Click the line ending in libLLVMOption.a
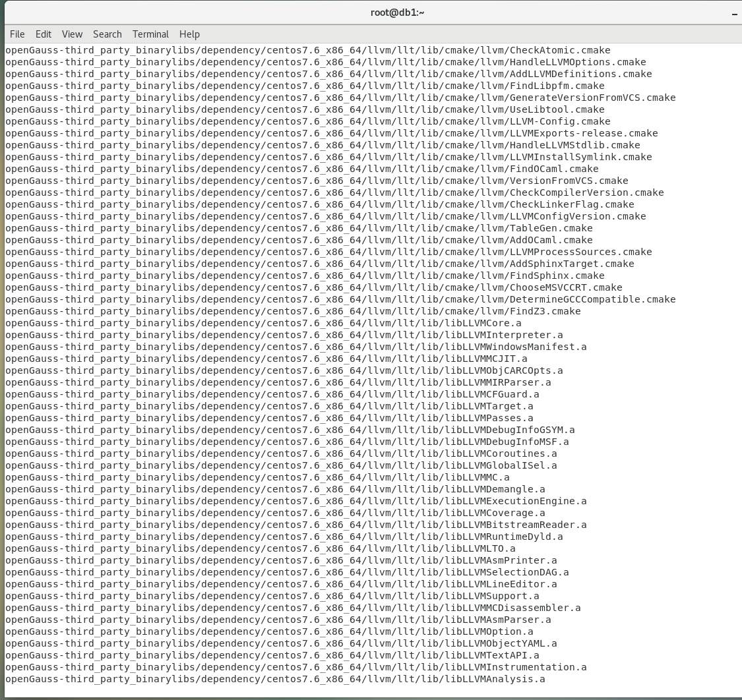This screenshot has width=742, height=700. tap(269, 631)
